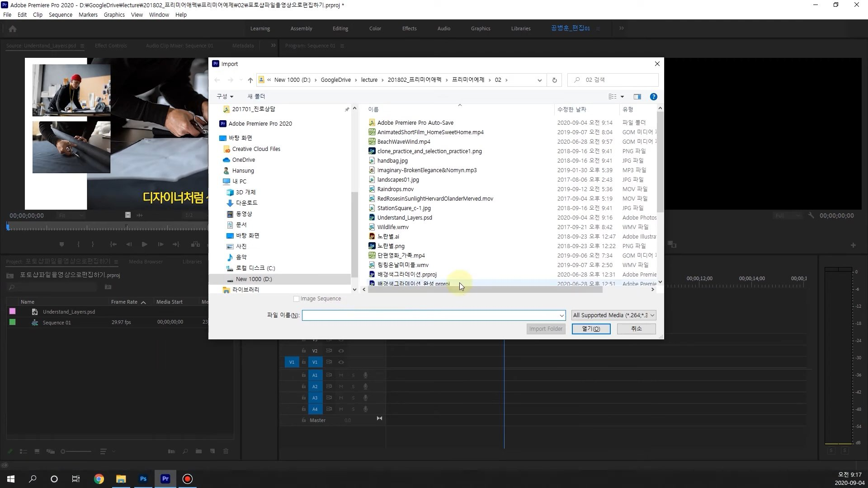Click the Windows Start button
The image size is (868, 488).
point(11,479)
